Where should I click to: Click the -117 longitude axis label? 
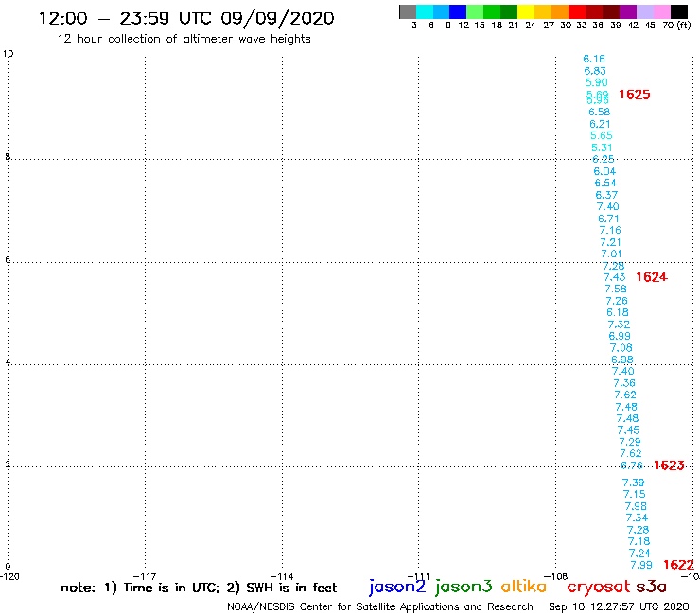coord(145,576)
